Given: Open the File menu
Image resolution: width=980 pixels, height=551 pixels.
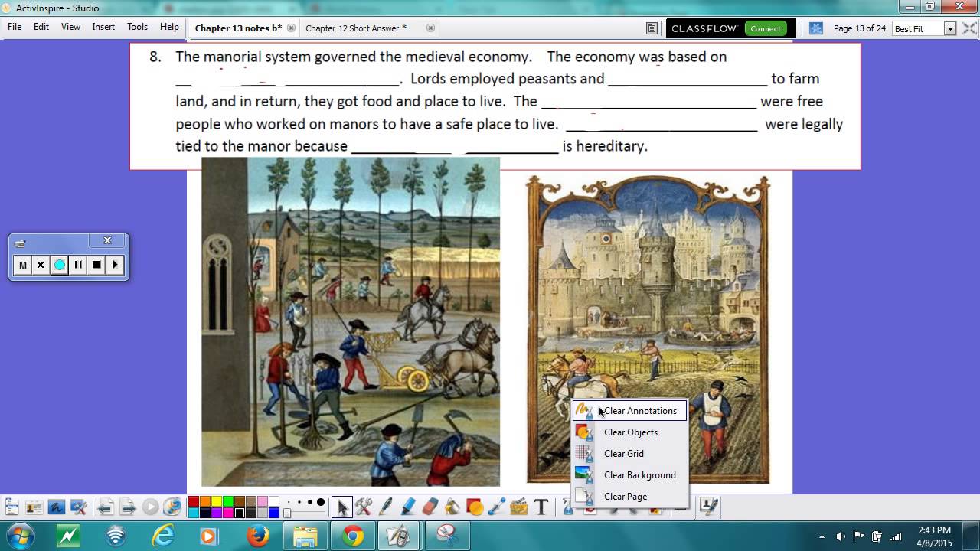Looking at the screenshot, I should [15, 27].
